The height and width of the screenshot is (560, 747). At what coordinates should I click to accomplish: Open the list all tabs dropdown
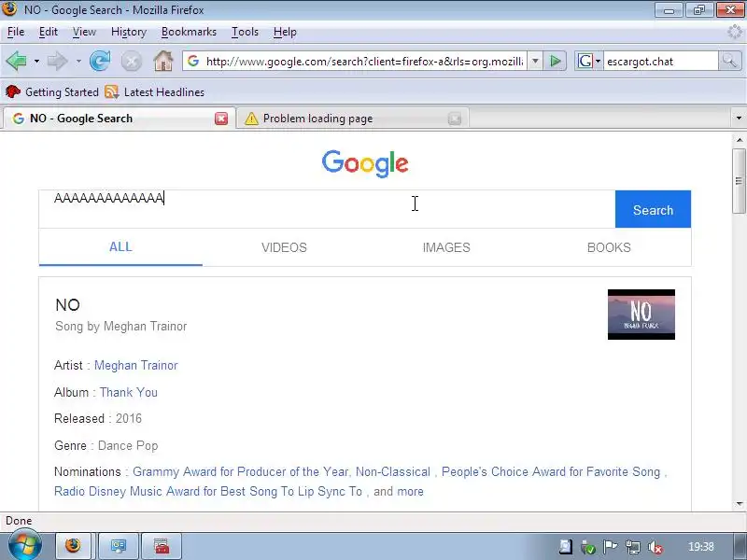(739, 119)
